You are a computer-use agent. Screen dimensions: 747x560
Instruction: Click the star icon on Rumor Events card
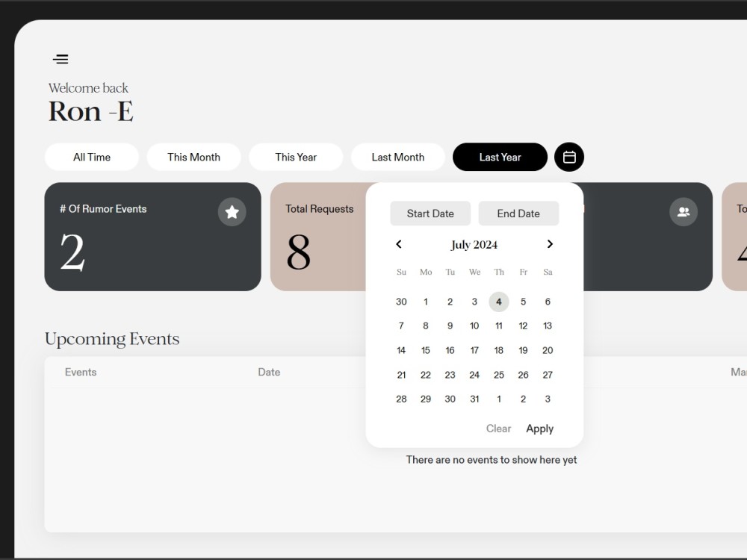pyautogui.click(x=232, y=212)
